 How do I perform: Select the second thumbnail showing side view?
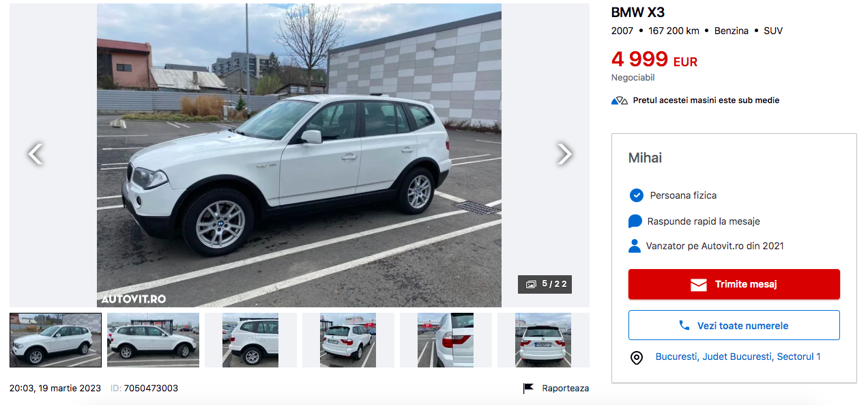[x=153, y=340]
